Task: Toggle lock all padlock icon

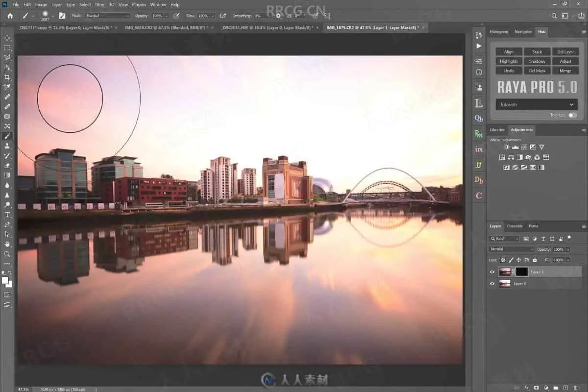Action: (x=535, y=260)
